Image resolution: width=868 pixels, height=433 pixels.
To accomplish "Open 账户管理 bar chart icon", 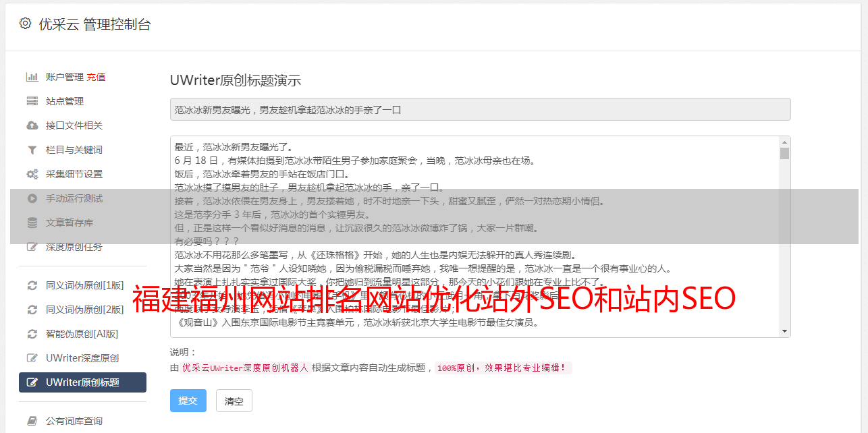I will click(32, 77).
